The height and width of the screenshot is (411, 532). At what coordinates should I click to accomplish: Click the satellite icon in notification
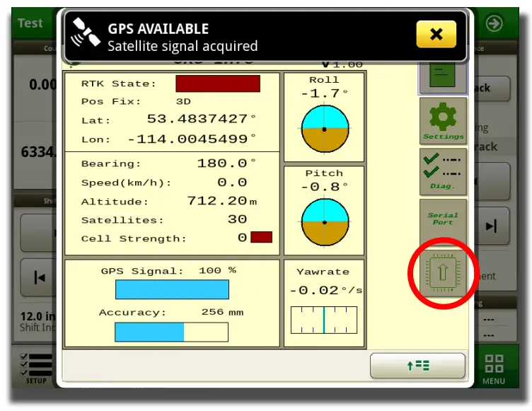tap(85, 33)
